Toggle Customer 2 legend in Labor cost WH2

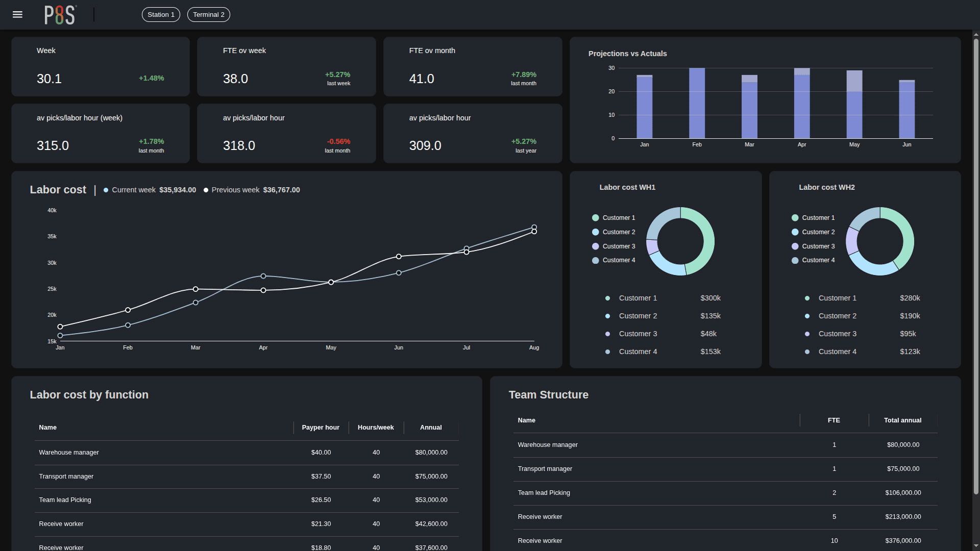click(x=813, y=232)
